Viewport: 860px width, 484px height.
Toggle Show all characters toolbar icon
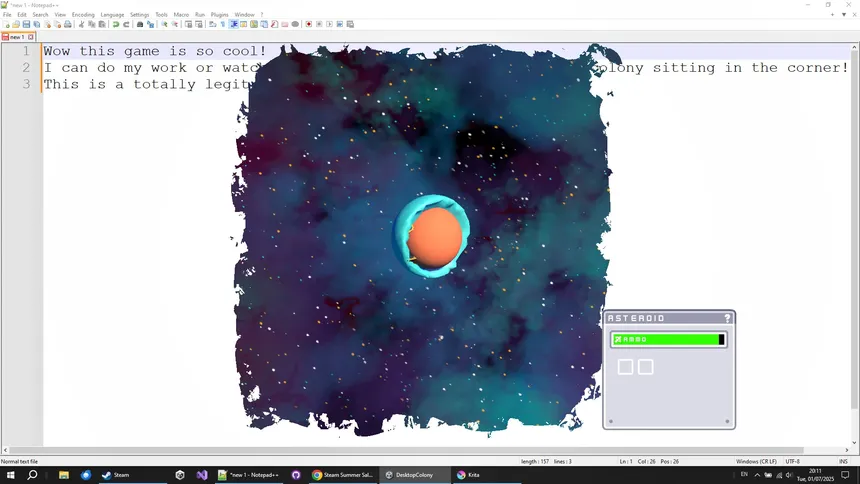(222, 24)
